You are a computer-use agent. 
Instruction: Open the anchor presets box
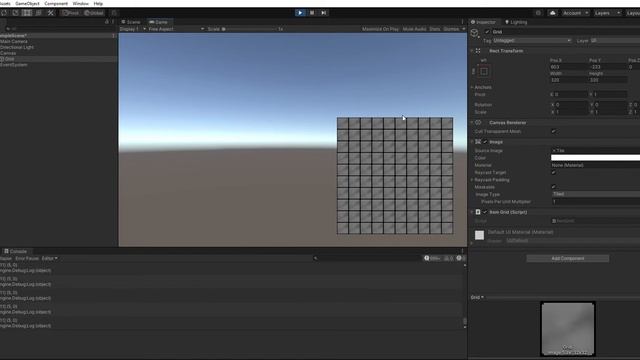(x=484, y=71)
